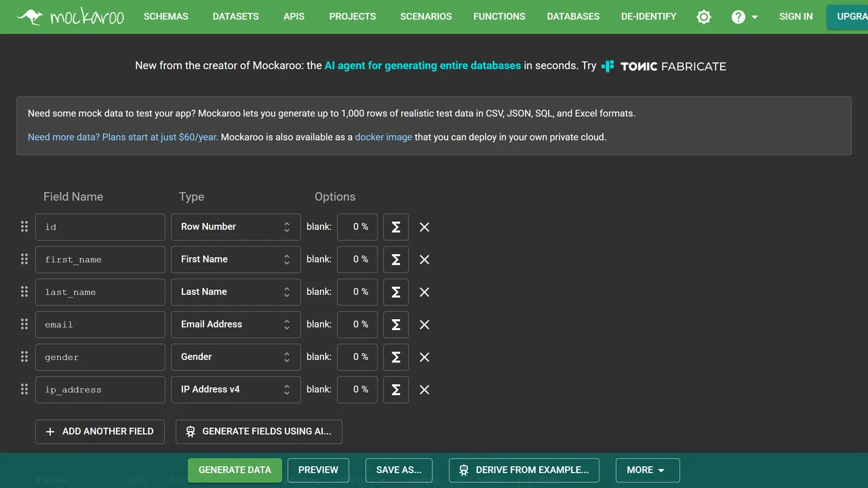Open the Last Name type selector

point(236,292)
